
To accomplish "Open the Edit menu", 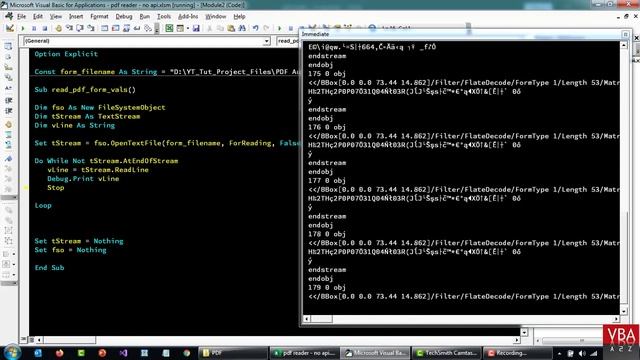I will pyautogui.click(x=38, y=16).
